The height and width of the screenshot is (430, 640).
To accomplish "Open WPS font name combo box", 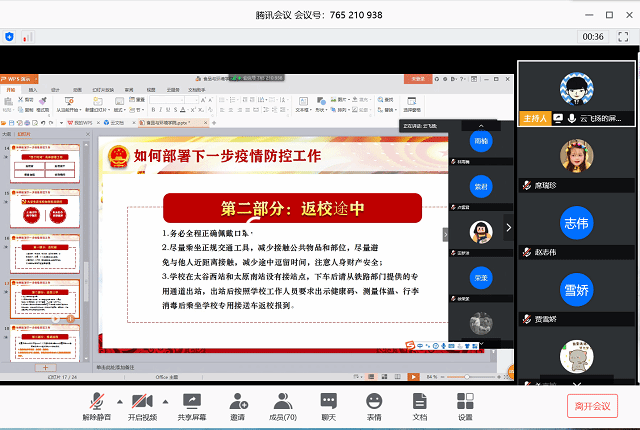I will point(166,100).
